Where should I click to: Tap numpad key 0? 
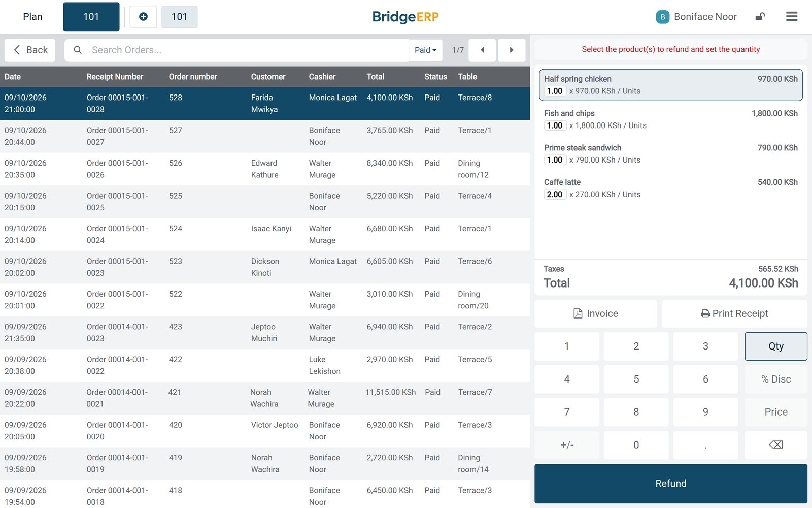pos(636,445)
